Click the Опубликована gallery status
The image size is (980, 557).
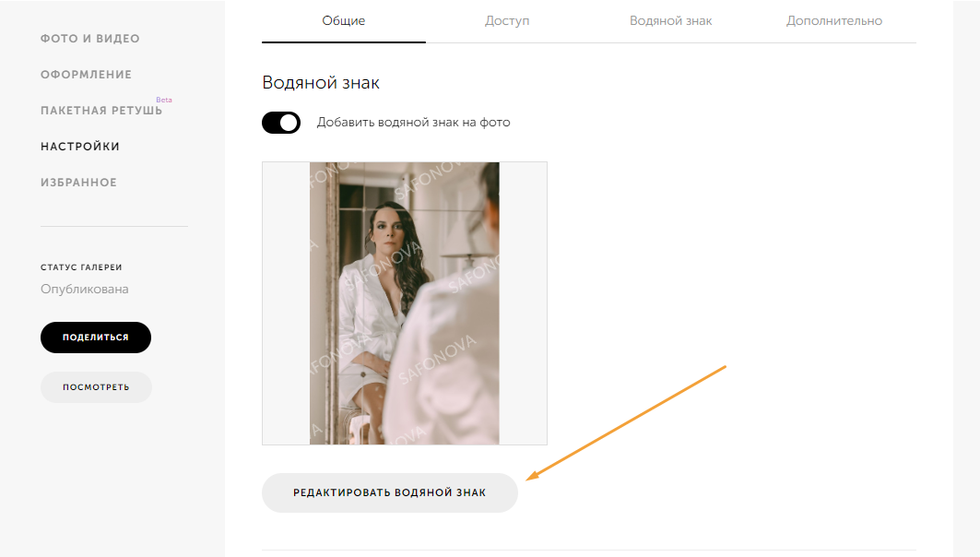click(x=85, y=289)
